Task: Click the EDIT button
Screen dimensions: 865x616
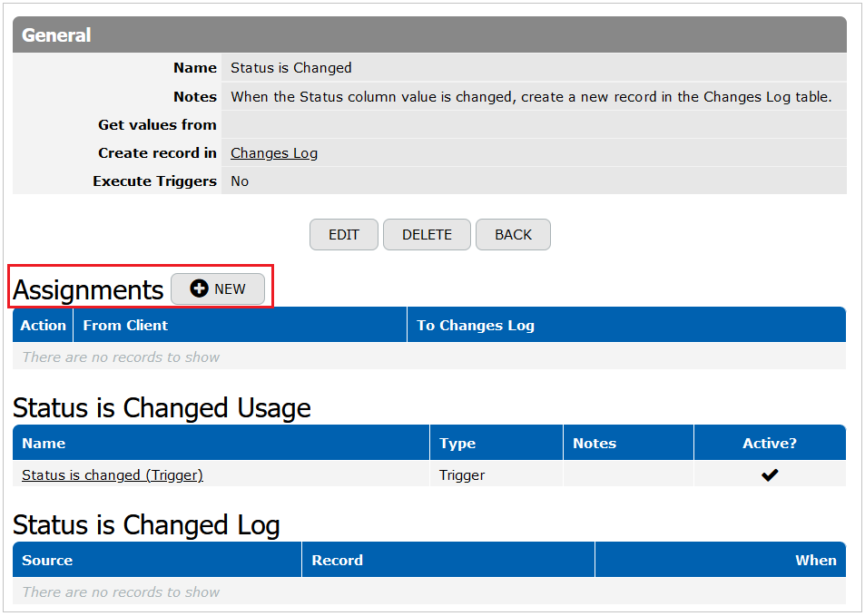Action: [344, 234]
